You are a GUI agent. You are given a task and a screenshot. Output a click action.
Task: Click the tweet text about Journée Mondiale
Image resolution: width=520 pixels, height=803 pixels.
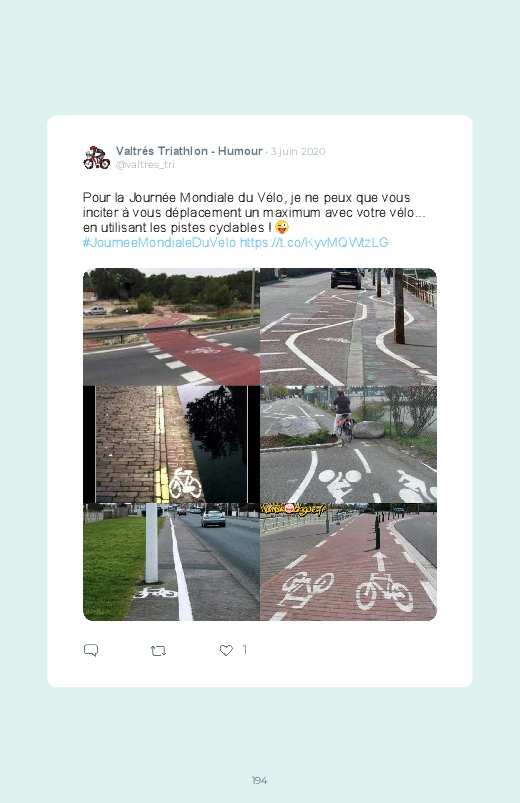coord(254,213)
